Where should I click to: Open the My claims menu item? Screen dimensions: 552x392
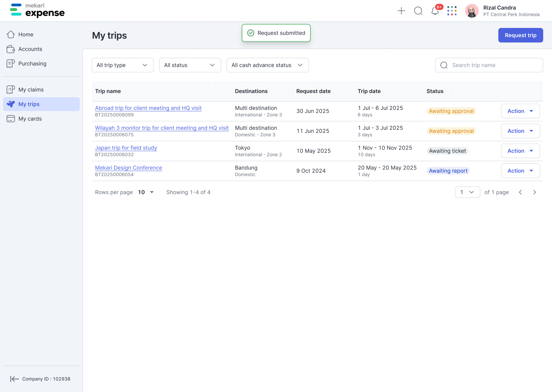coord(31,90)
